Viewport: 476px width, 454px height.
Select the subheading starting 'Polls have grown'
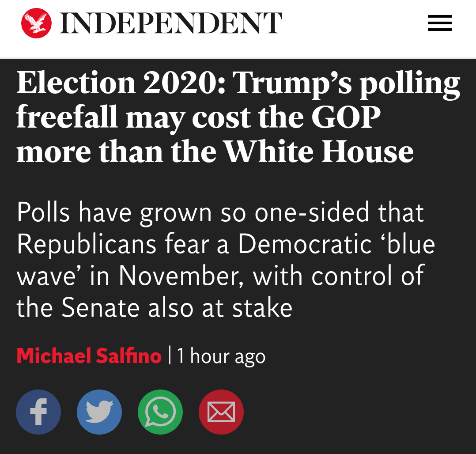point(226,259)
